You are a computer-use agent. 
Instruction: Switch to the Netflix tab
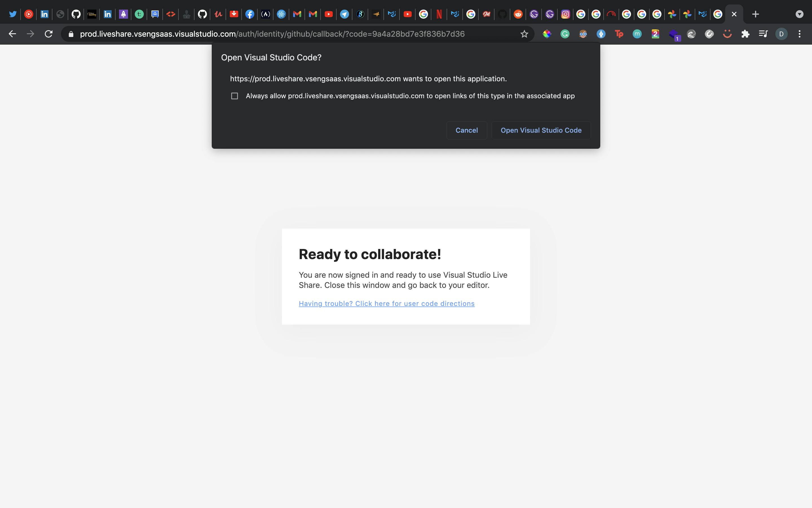439,14
